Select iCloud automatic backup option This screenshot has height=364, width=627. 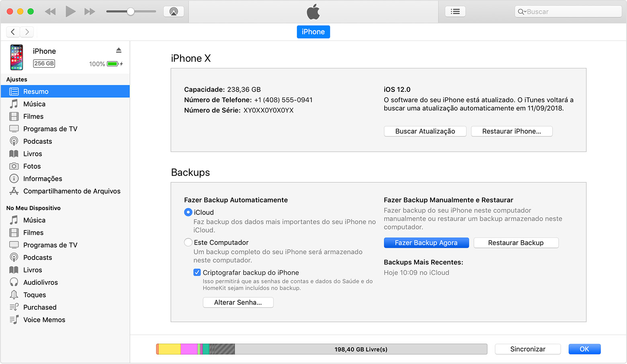click(188, 212)
